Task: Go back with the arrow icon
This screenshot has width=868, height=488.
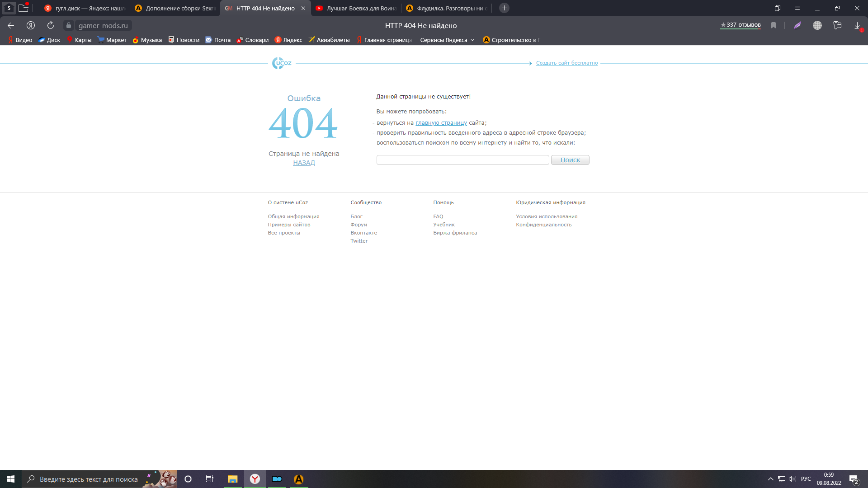Action: click(11, 25)
